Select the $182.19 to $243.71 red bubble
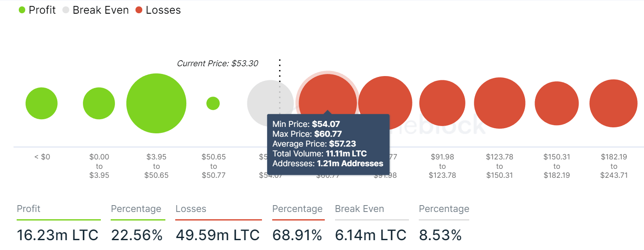The height and width of the screenshot is (250, 644). pos(614,103)
